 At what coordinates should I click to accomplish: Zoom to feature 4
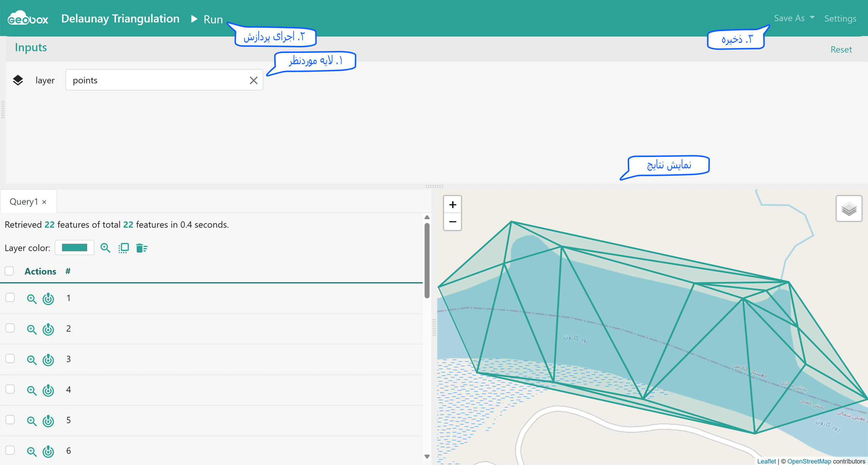tap(32, 390)
